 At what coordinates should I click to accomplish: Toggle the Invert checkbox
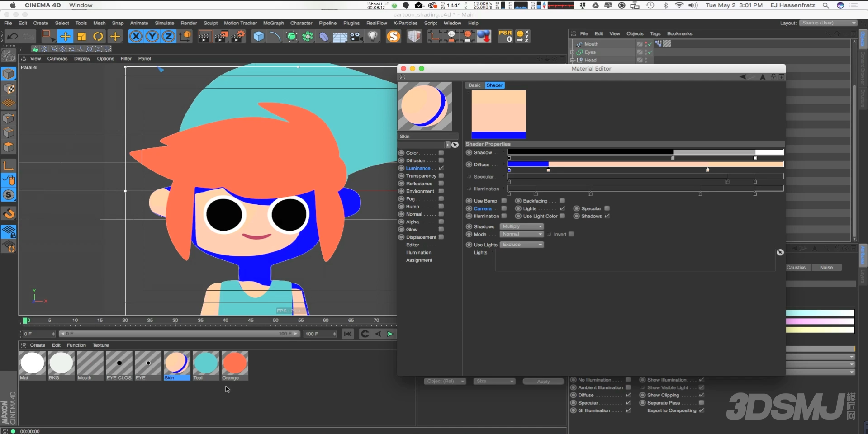tap(571, 234)
